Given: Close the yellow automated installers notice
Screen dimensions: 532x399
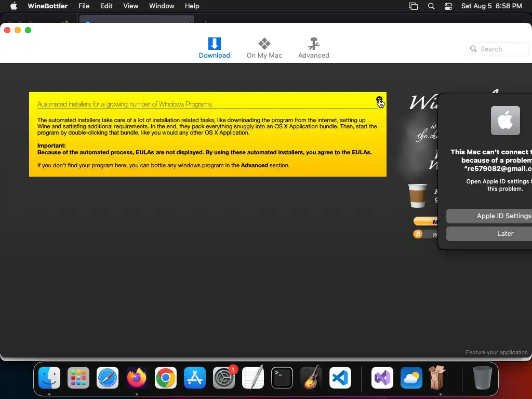Looking at the screenshot, I should click(379, 99).
